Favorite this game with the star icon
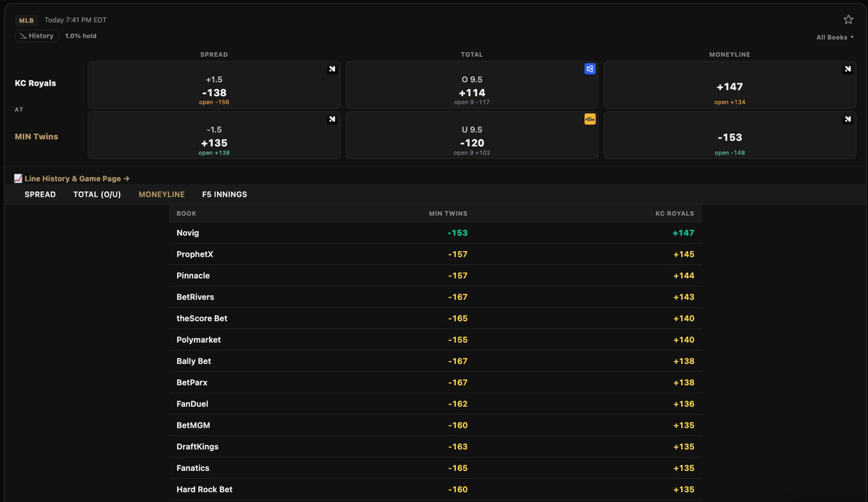868x502 pixels. (x=848, y=20)
